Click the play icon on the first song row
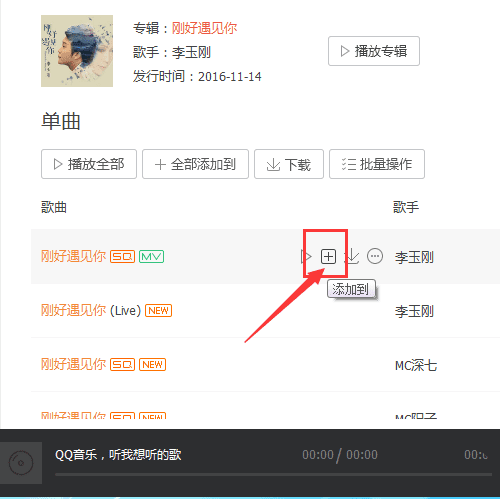 coord(306,256)
